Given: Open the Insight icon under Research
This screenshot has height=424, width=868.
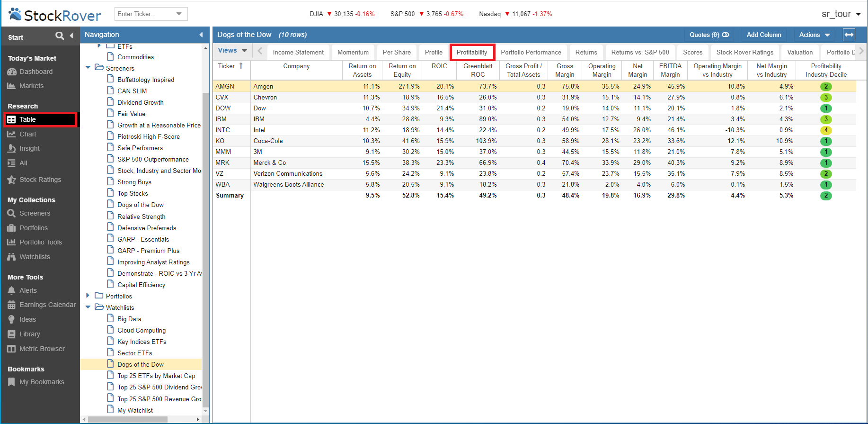Looking at the screenshot, I should [x=12, y=148].
